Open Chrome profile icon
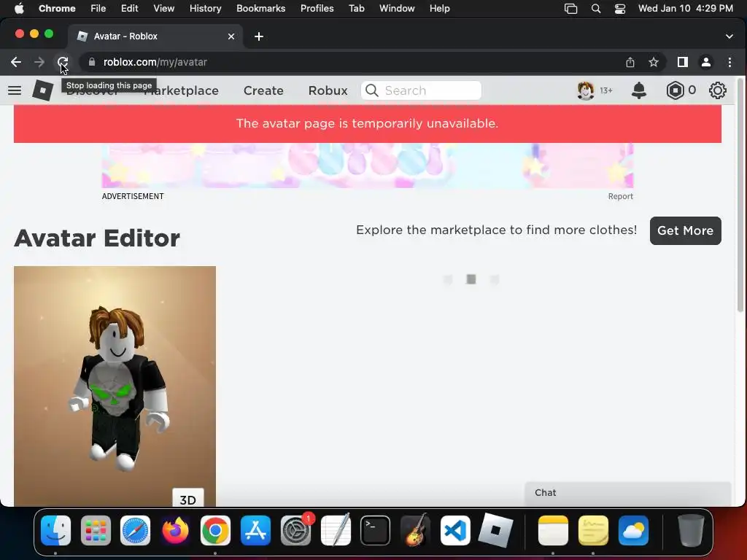This screenshot has width=747, height=560. [x=705, y=62]
